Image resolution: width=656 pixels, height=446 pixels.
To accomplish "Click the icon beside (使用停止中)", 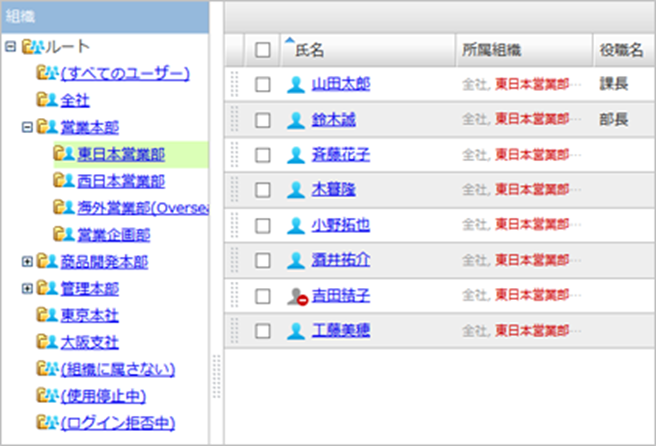I will point(46,397).
